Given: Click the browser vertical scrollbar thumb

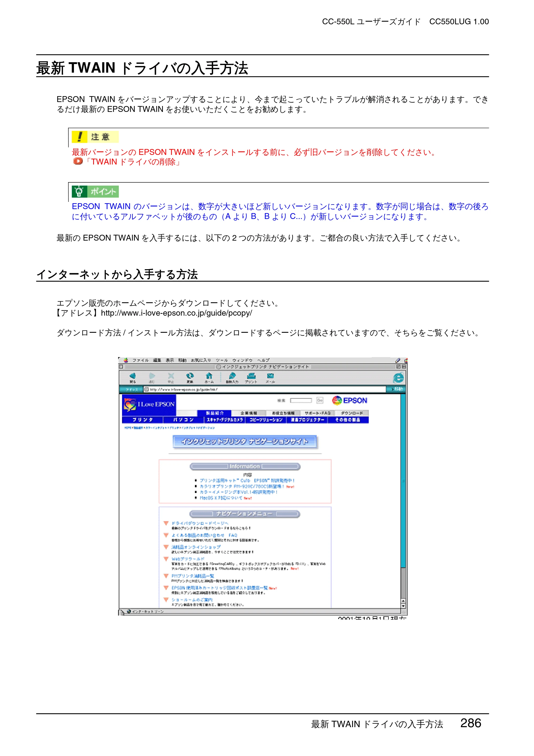Looking at the screenshot, I should tap(403, 481).
